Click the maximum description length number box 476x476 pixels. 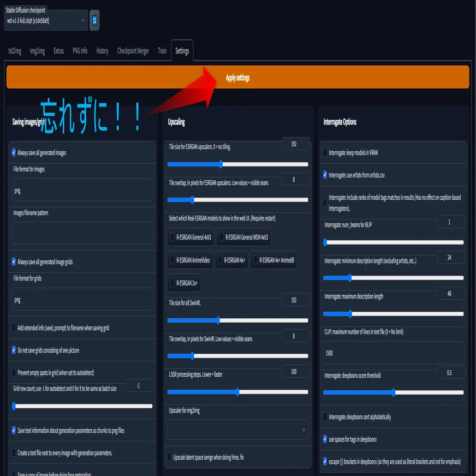coord(451,294)
